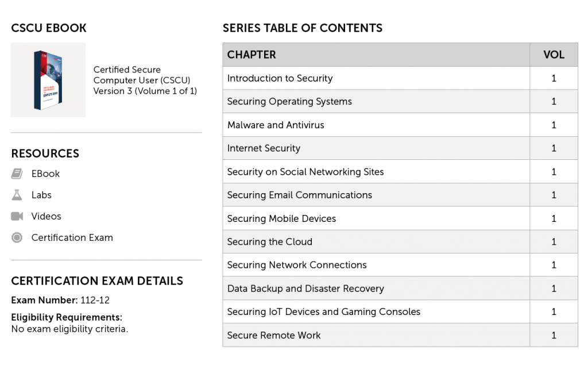588x365 pixels.
Task: Open the CSCU ebook cover thumbnail
Action: pyautogui.click(x=48, y=80)
